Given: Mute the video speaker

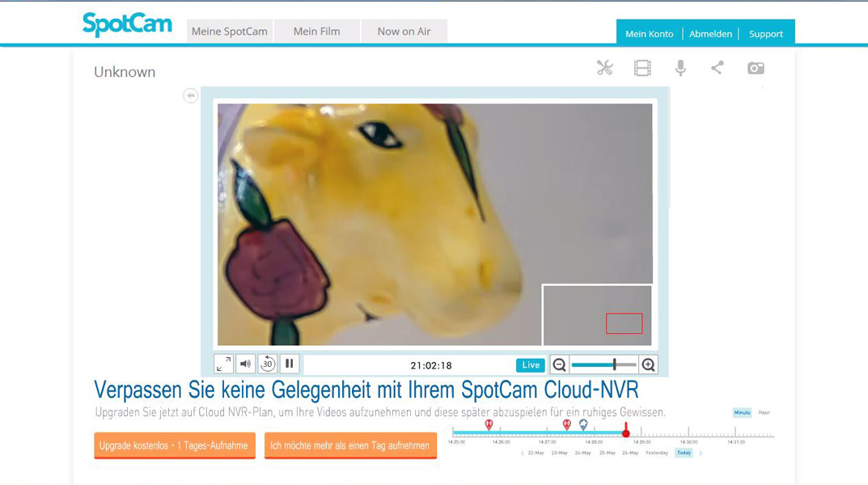Looking at the screenshot, I should pos(245,364).
